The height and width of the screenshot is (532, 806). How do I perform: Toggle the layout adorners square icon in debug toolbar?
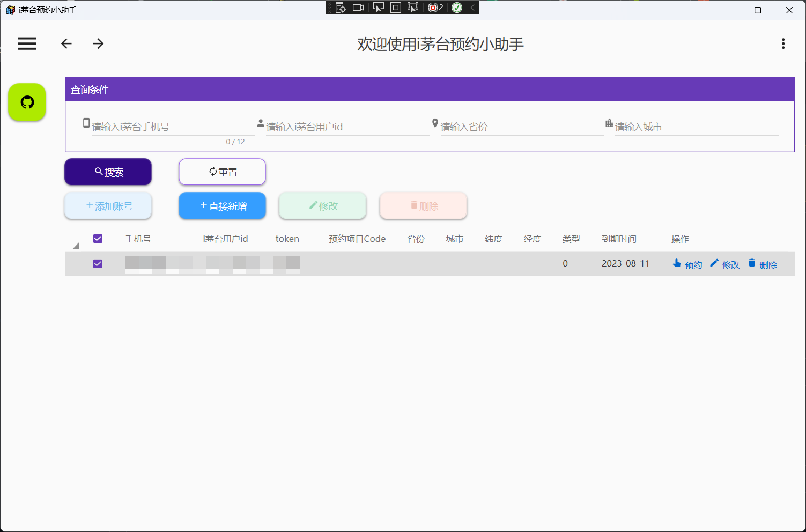[x=396, y=8]
